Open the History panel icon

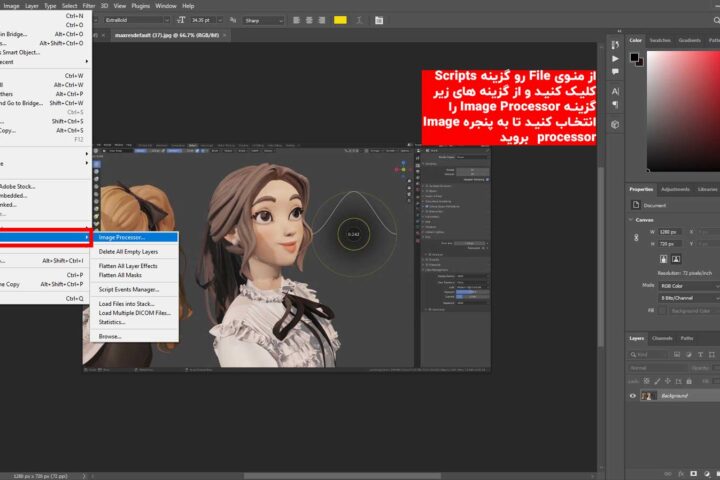coord(615,45)
